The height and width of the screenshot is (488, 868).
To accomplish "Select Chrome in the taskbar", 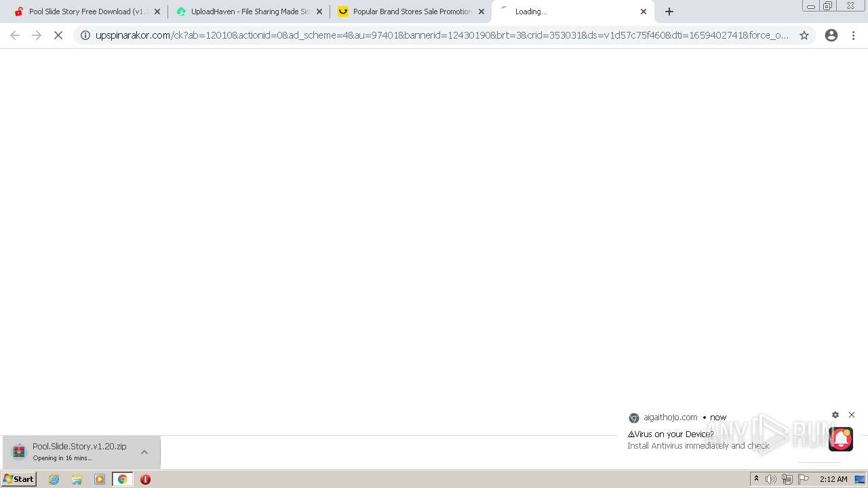I will click(x=123, y=479).
